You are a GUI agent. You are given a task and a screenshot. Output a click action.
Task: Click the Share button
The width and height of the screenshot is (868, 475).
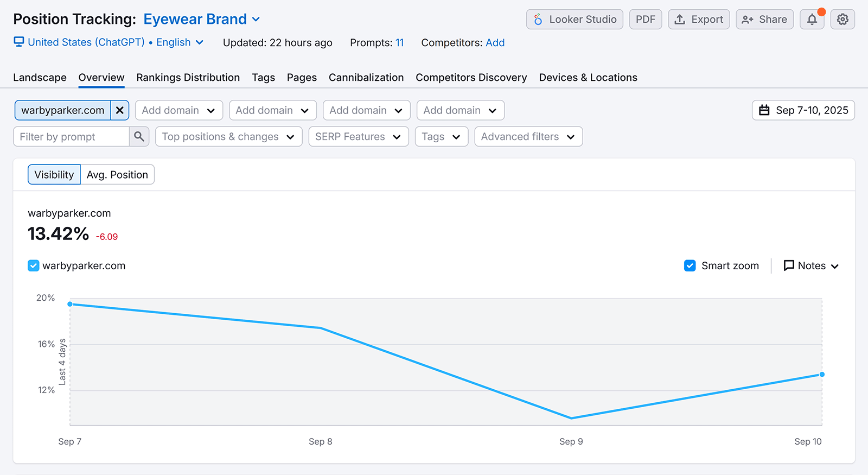(764, 20)
